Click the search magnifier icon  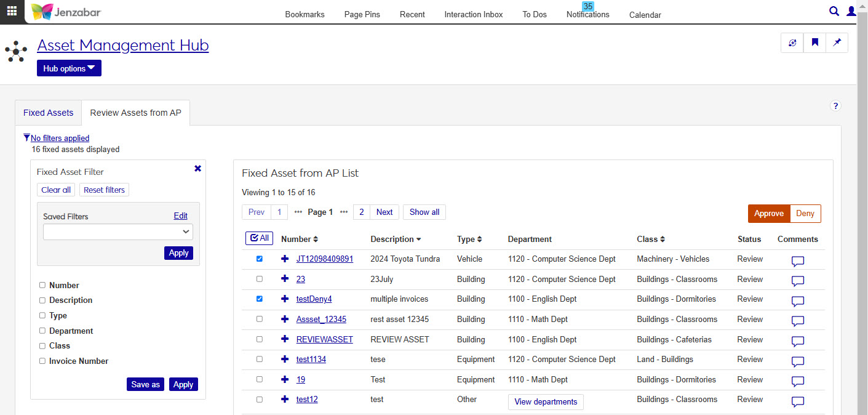[834, 11]
